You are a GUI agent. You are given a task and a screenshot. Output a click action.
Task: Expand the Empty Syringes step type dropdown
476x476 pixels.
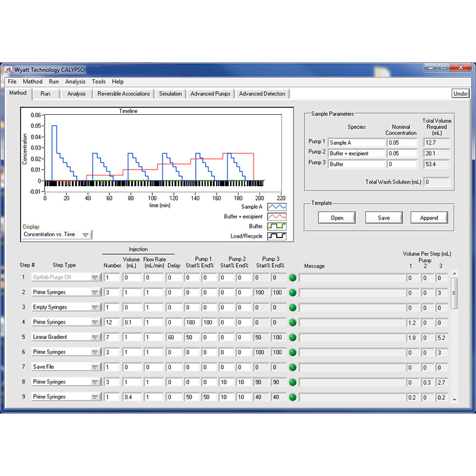(95, 308)
